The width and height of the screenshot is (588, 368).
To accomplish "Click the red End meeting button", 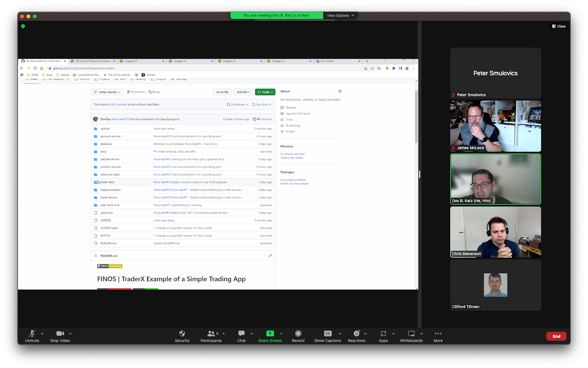I will click(556, 336).
